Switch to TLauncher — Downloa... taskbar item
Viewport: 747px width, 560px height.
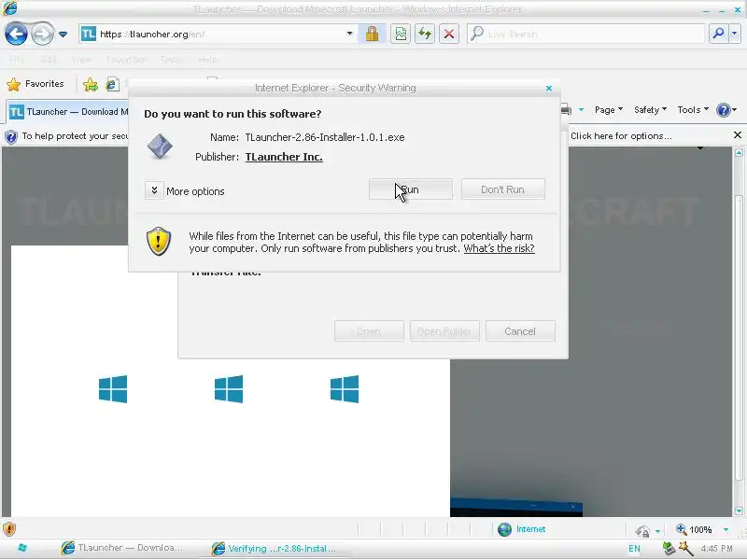click(x=122, y=548)
